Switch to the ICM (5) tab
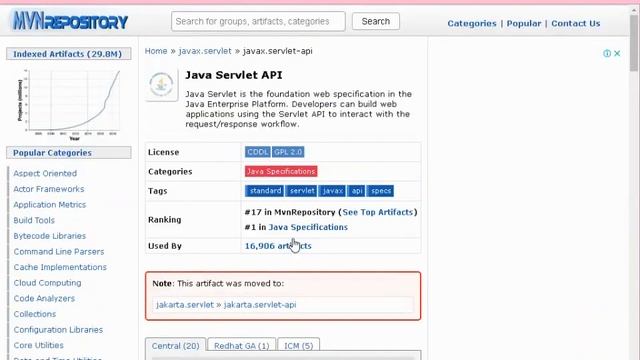640x360 pixels. (298, 346)
